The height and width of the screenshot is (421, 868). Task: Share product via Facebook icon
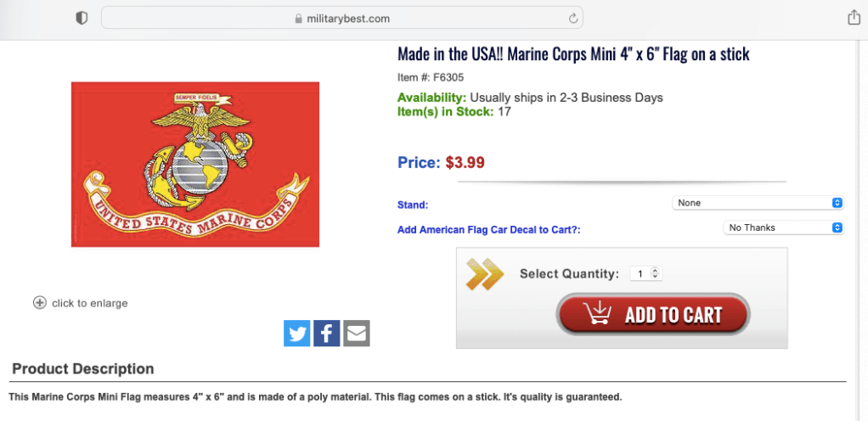[x=327, y=334]
